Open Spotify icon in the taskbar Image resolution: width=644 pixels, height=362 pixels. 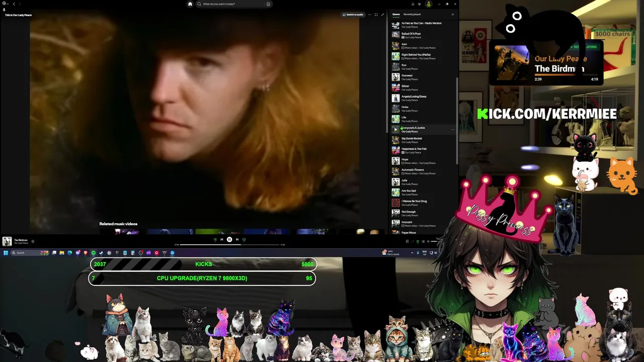(93, 253)
